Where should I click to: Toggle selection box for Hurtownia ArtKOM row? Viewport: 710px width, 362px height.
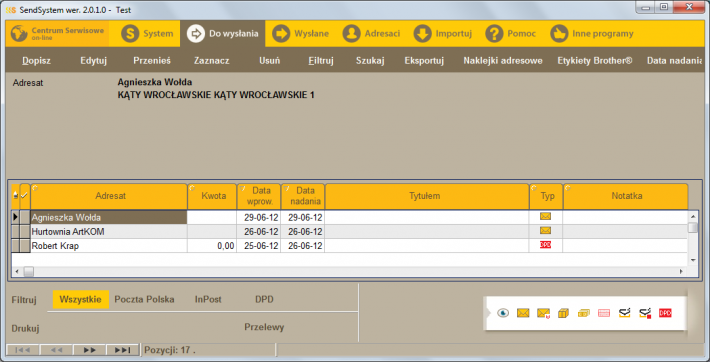click(25, 232)
